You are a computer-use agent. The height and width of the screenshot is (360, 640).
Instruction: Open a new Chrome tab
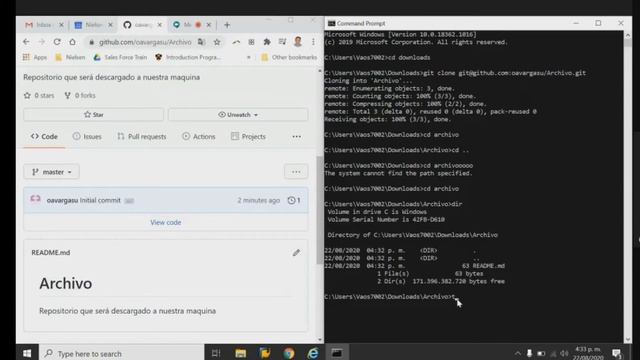(227, 25)
